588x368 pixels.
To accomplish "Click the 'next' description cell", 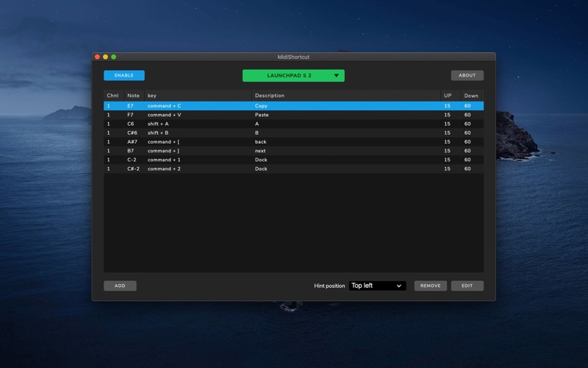I will tap(260, 151).
